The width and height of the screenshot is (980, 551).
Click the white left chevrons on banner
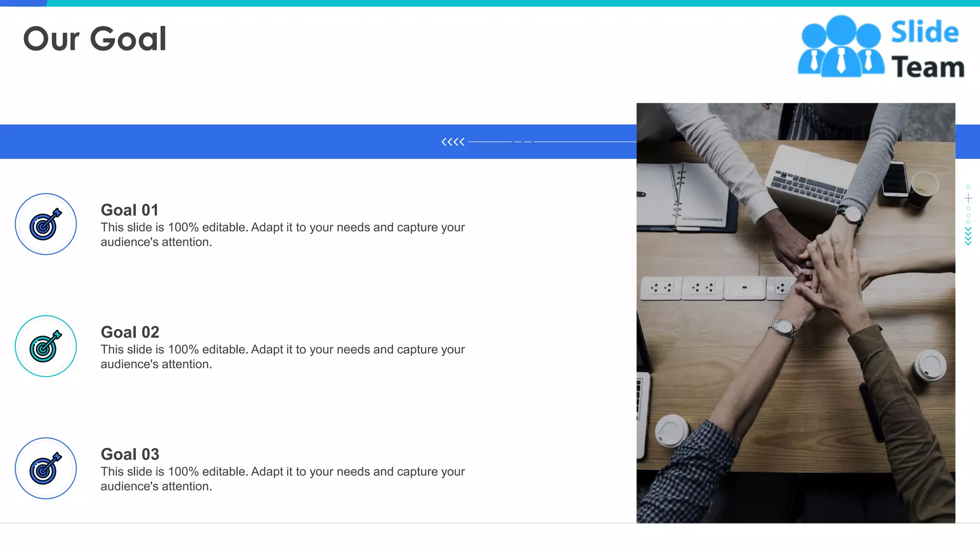(453, 142)
